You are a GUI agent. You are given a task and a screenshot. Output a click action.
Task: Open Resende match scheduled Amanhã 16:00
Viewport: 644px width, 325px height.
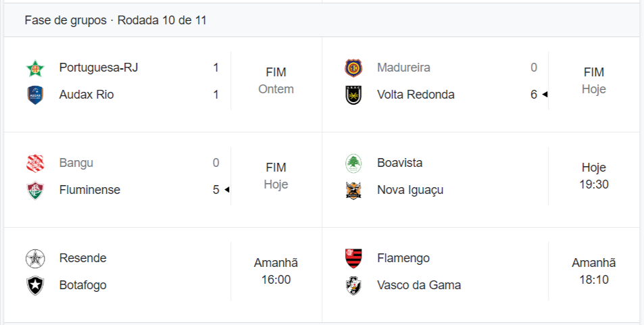tap(276, 271)
